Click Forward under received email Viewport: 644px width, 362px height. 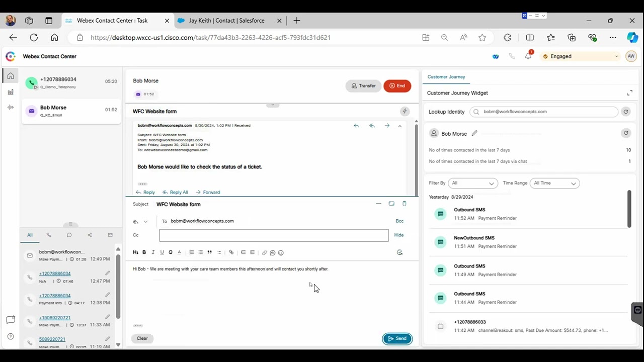click(208, 192)
